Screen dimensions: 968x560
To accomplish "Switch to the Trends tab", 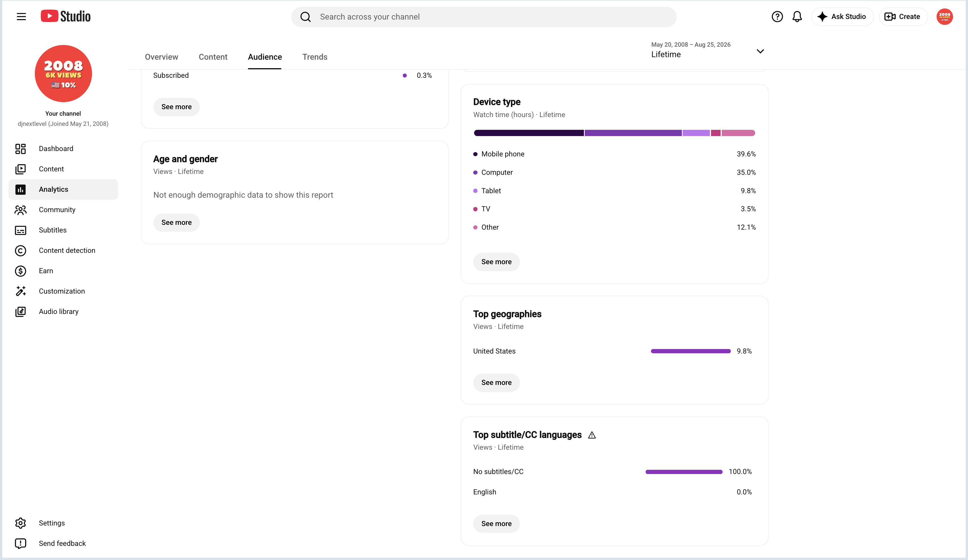I will coord(315,57).
